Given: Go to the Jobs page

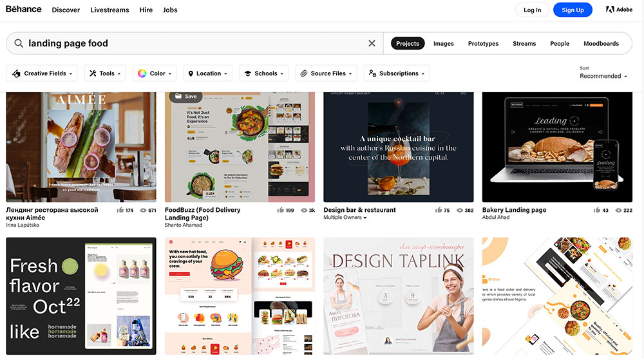Looking at the screenshot, I should pyautogui.click(x=170, y=10).
